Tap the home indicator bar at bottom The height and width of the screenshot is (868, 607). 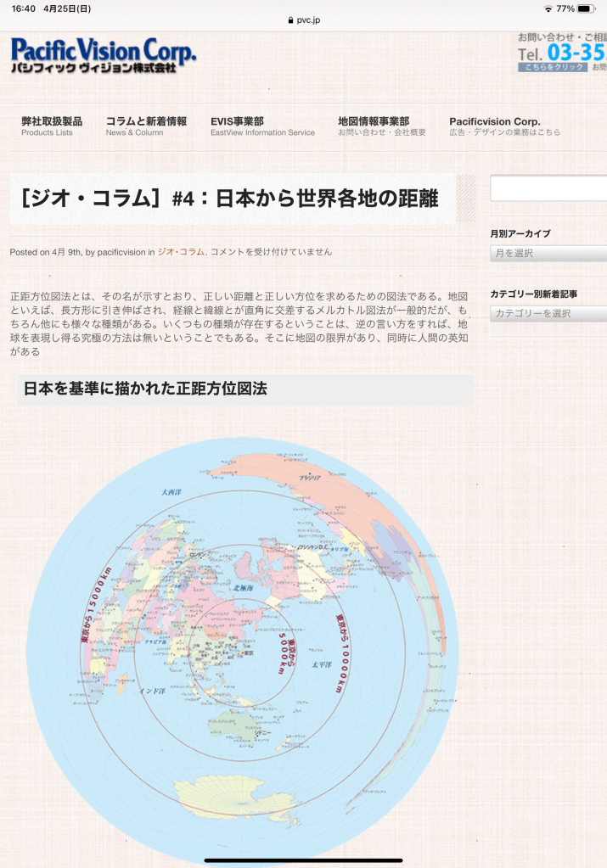[303, 860]
